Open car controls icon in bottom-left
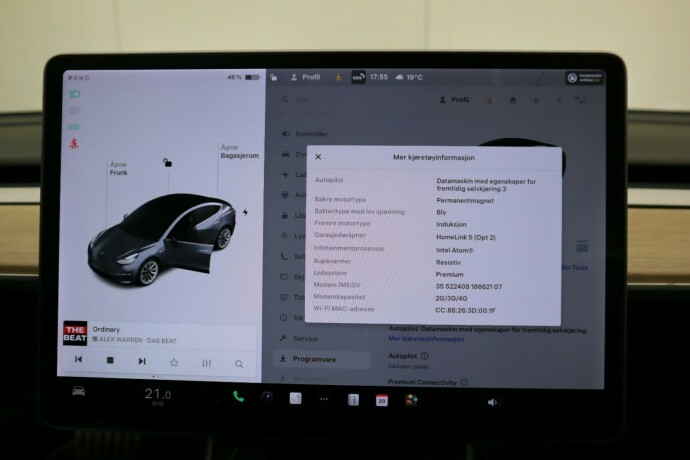This screenshot has height=460, width=690. tap(78, 392)
